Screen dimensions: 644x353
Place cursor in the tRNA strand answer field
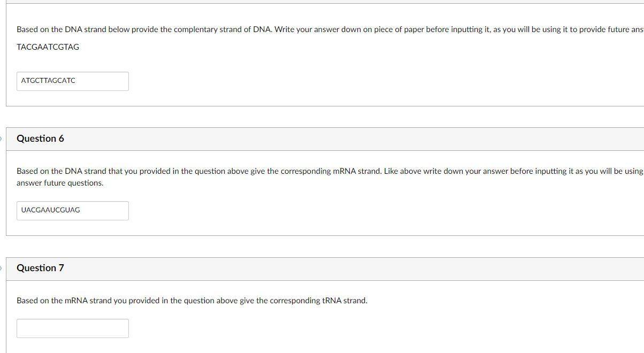[72, 328]
